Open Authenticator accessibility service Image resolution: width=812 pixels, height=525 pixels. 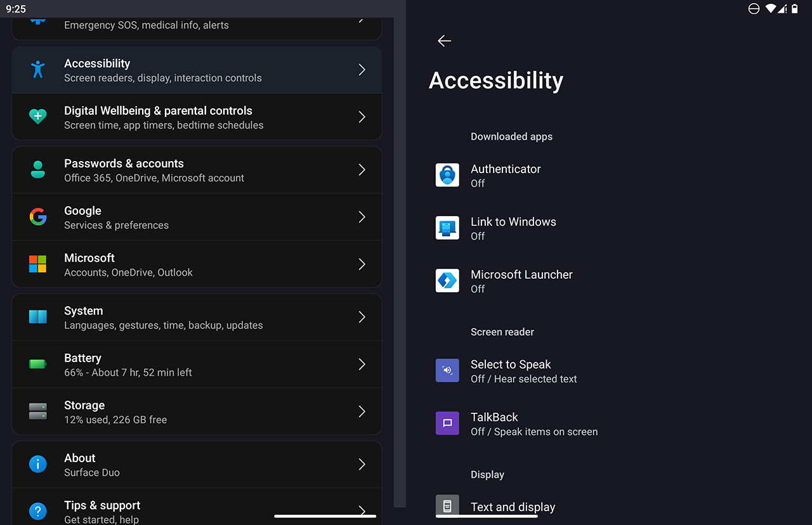(609, 175)
